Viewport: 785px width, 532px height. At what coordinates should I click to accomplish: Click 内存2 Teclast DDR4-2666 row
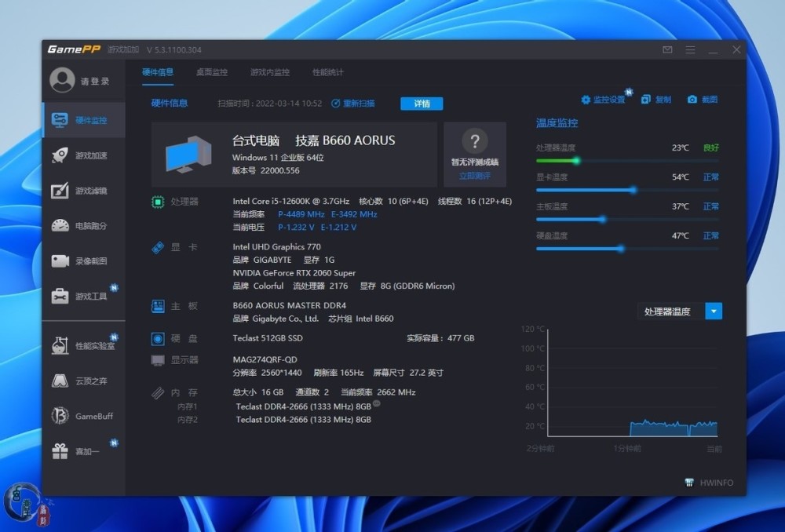coord(303,419)
